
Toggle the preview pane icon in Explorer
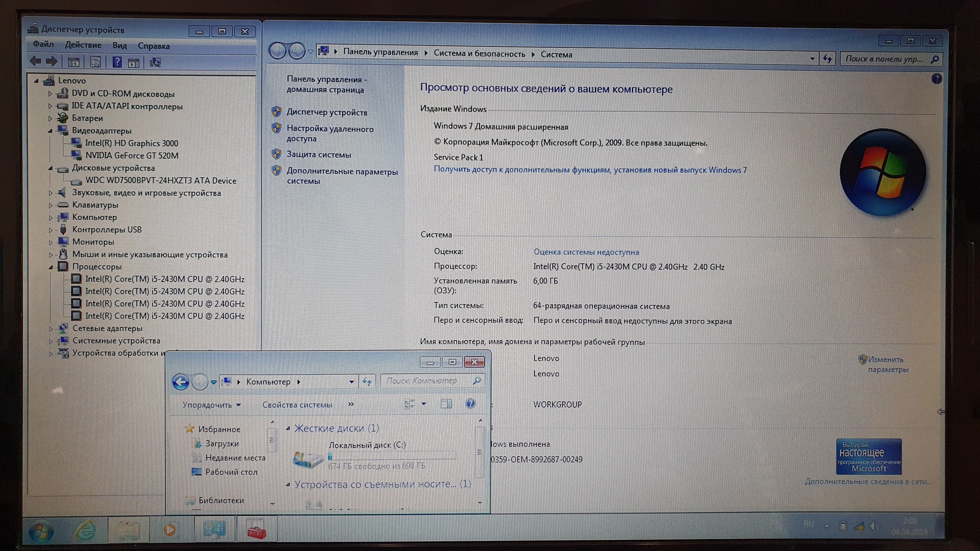446,404
